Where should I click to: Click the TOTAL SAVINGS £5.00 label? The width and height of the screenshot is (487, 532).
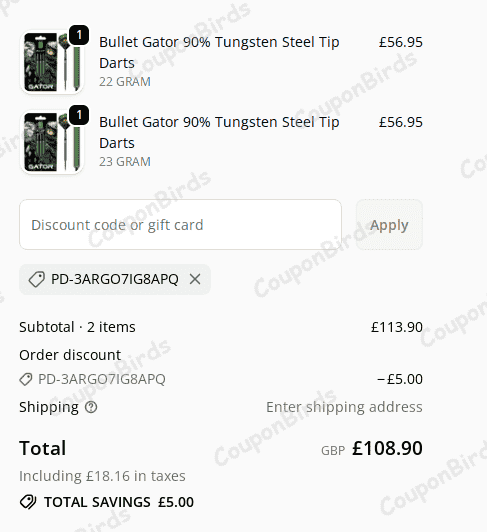click(119, 502)
